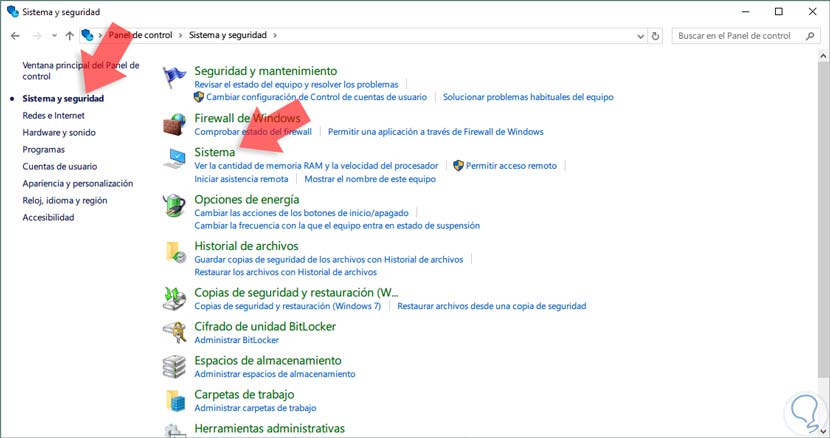Click the Control Panel icon in the title bar
Screen dimensions: 830x438
13,12
